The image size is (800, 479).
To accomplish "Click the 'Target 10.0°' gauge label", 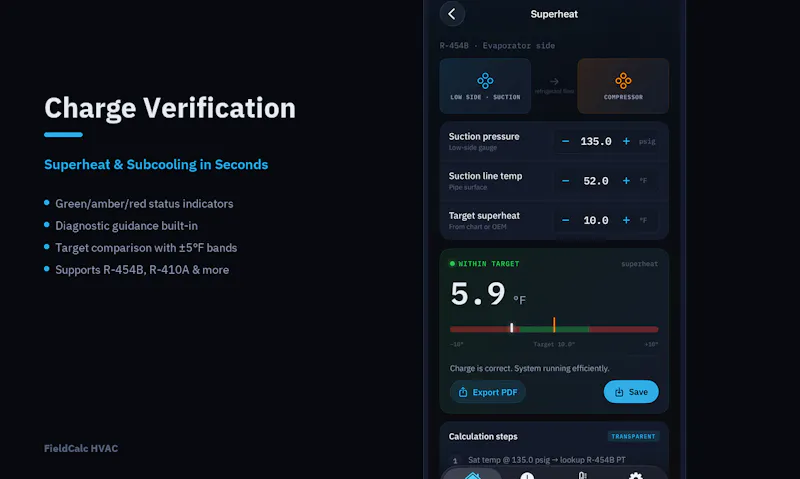I will tap(554, 344).
